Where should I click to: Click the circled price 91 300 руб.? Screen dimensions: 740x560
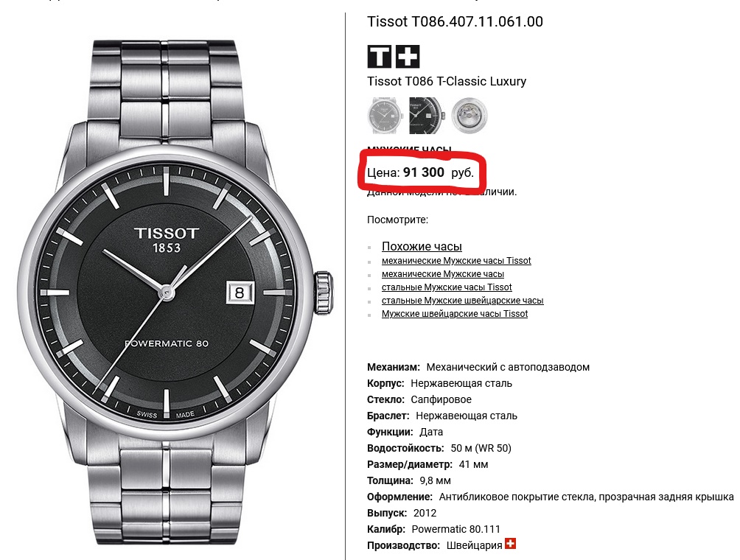point(421,172)
